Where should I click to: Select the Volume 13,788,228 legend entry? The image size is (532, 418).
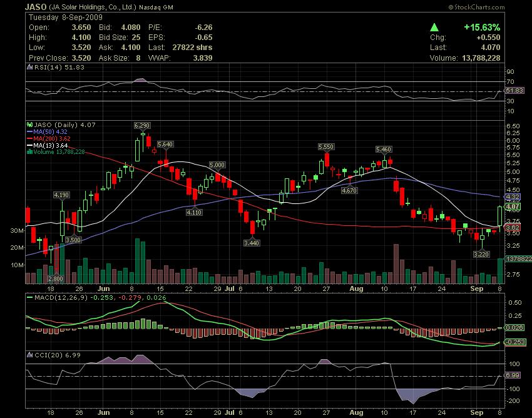point(56,152)
